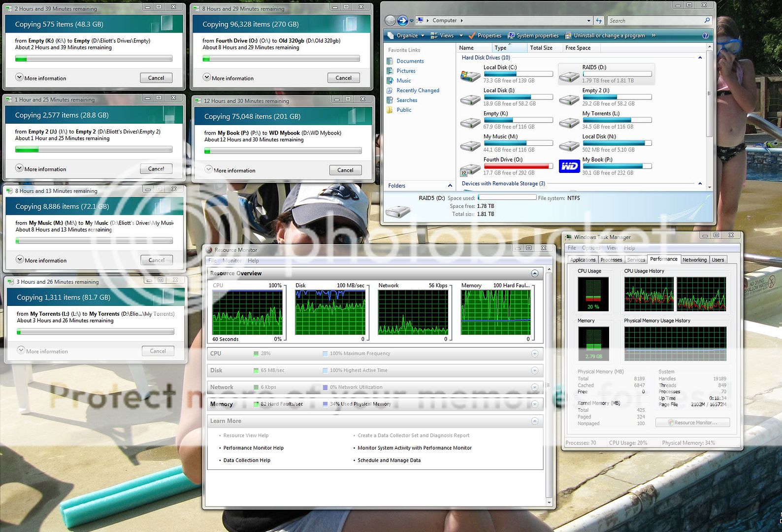Open the My Book (P:) WD drive
Screen dimensions: 782x532
pyautogui.click(x=569, y=166)
